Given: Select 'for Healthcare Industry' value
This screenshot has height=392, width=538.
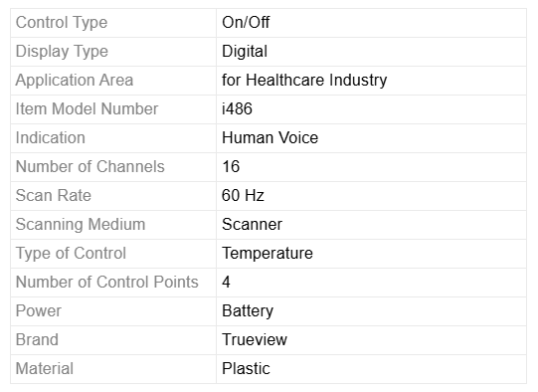Looking at the screenshot, I should tap(304, 81).
